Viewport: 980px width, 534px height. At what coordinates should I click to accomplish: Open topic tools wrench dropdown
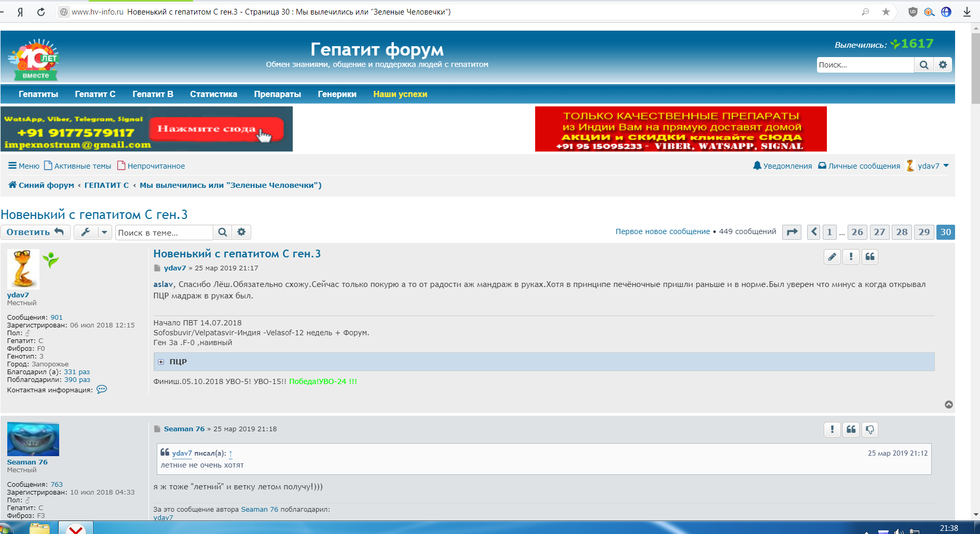pos(92,232)
